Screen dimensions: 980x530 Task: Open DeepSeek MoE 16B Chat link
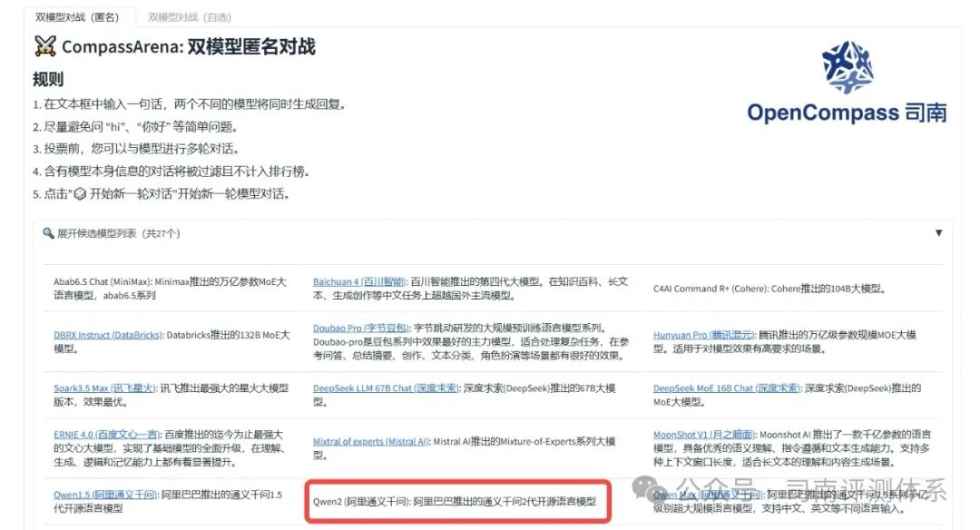[726, 388]
